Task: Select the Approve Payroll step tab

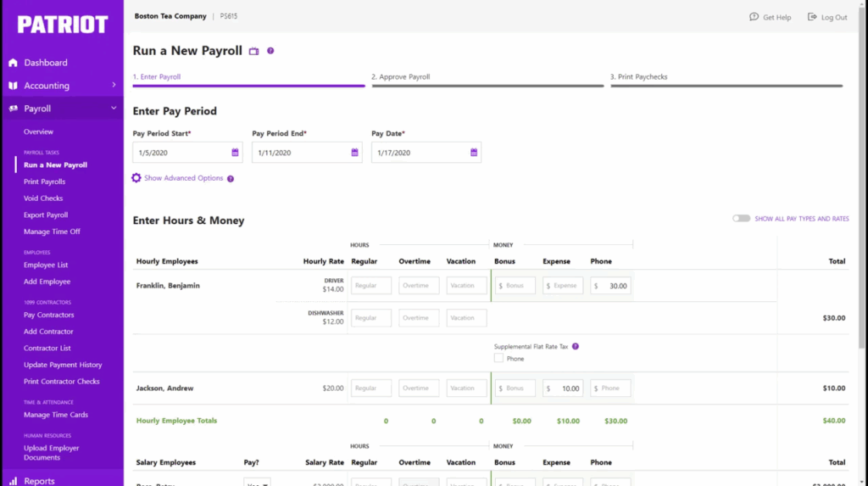Action: pos(401,77)
